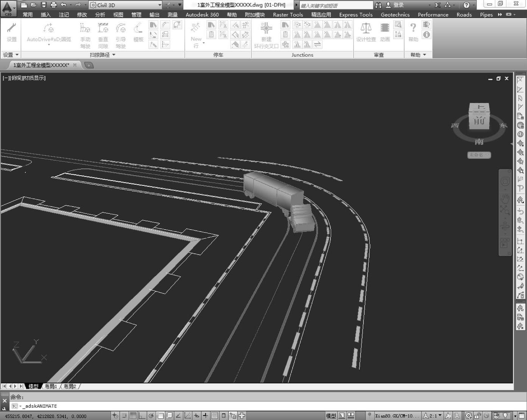
Task: Select the 垂直间隙 vertical clearance tool
Action: pos(103,35)
